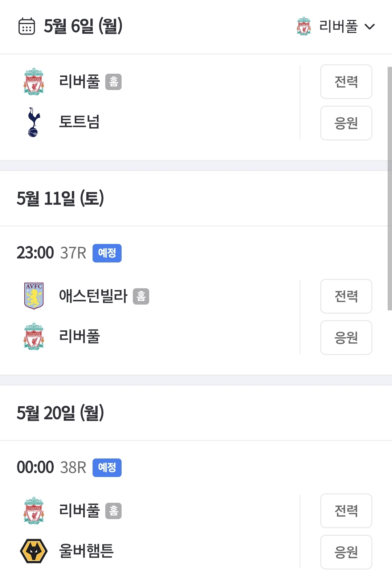Image resolution: width=392 pixels, height=587 pixels.
Task: Open 전력 for Wolverhampton match
Action: click(346, 511)
